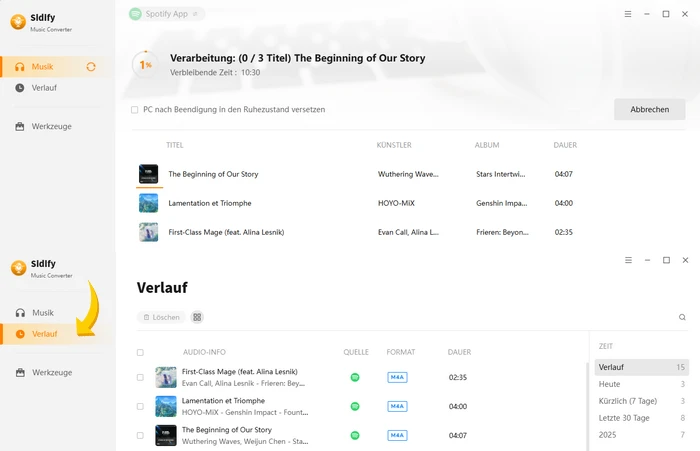Viewport: 700px width, 451px height.
Task: Open hamburger menu of top window
Action: 628,14
